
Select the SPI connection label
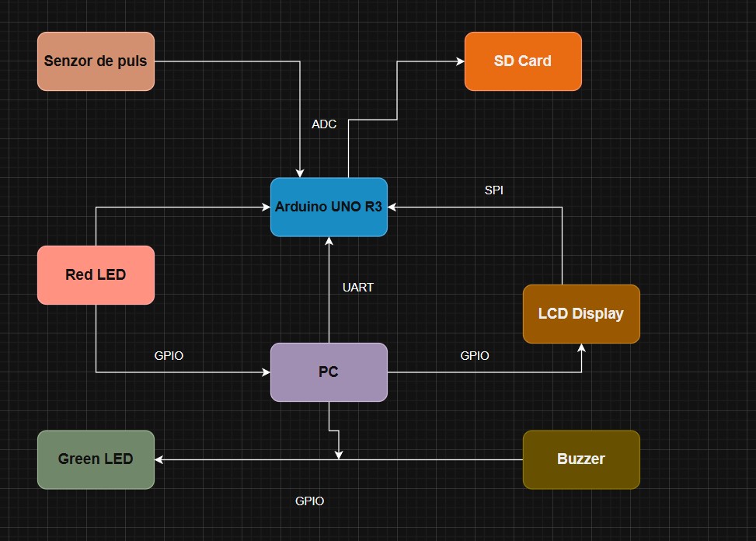(x=493, y=190)
